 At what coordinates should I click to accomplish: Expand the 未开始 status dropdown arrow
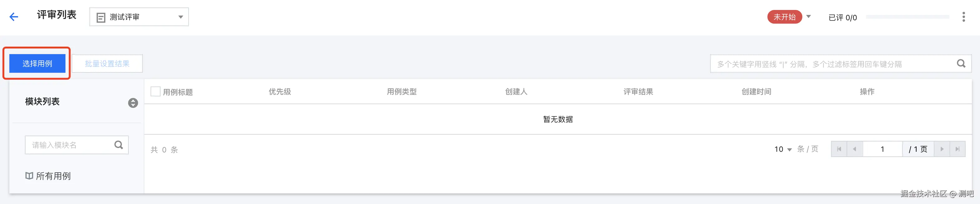809,17
